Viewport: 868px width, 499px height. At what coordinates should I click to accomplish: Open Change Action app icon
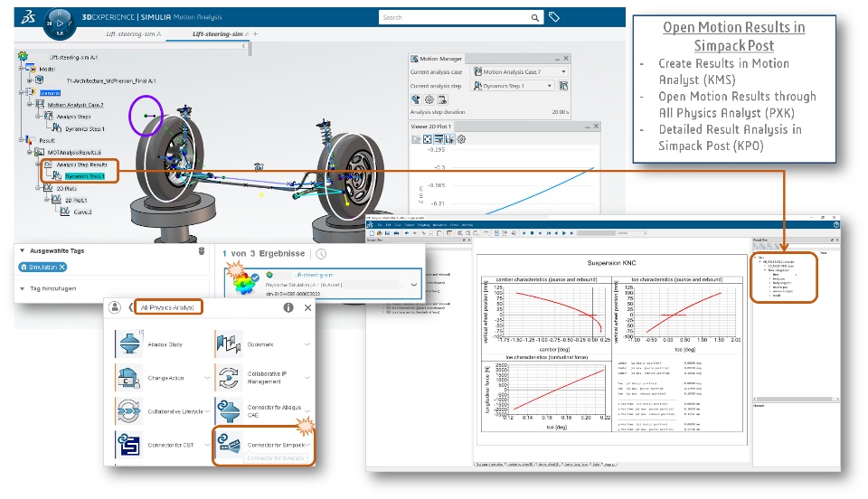coord(128,377)
